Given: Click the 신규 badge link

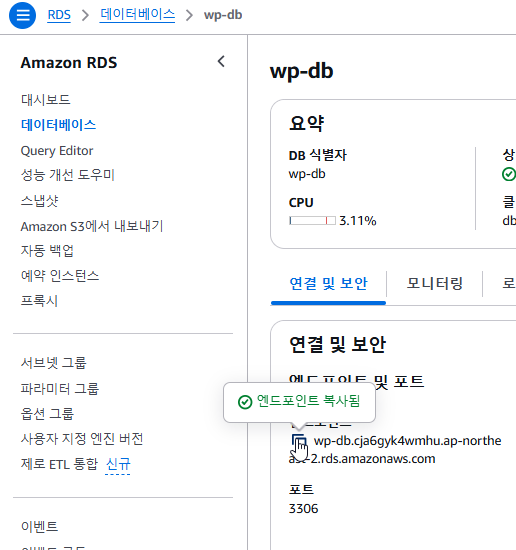Looking at the screenshot, I should [x=118, y=464].
